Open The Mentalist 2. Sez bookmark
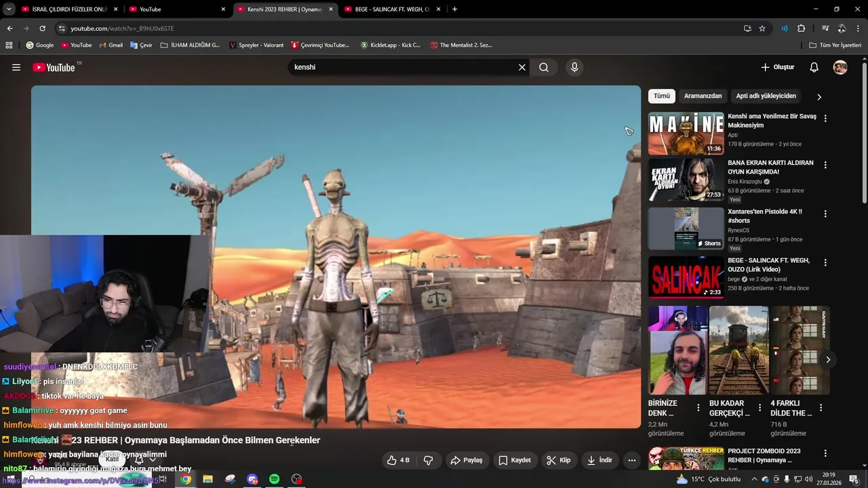Viewport: 868px width, 488px height. click(x=460, y=45)
